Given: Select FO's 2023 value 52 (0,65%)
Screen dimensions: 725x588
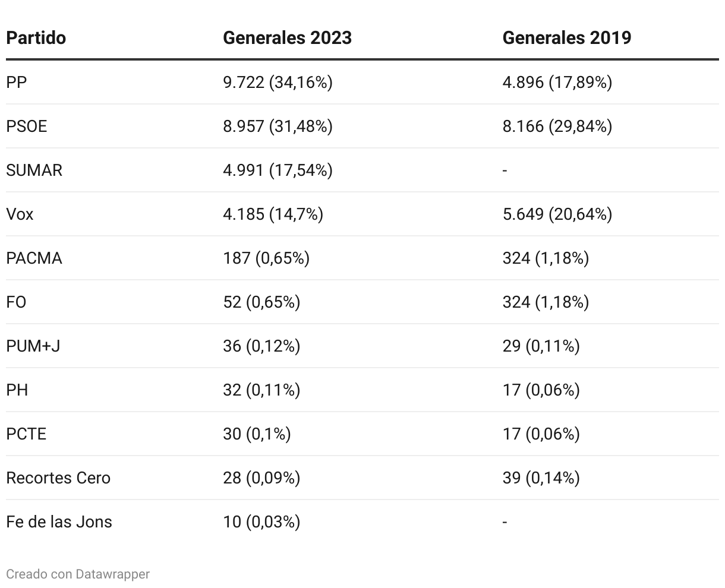Looking at the screenshot, I should point(261,302).
